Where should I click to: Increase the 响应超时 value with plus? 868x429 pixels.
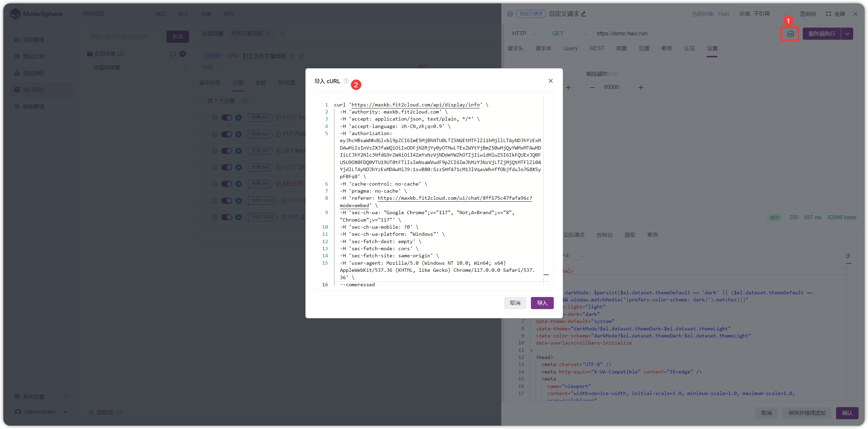[x=641, y=87]
